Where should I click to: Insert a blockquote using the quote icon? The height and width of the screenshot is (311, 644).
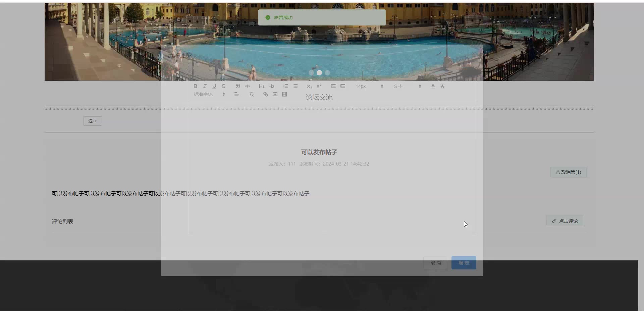tap(238, 86)
